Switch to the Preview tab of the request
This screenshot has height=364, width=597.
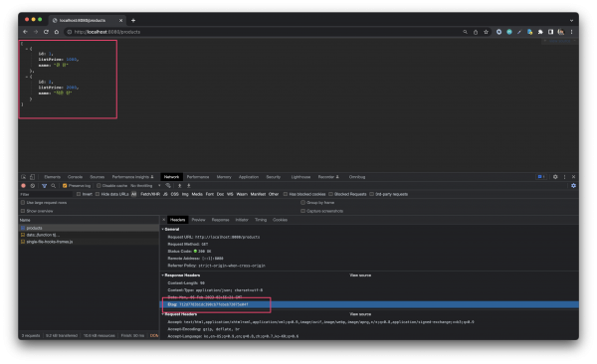click(198, 220)
